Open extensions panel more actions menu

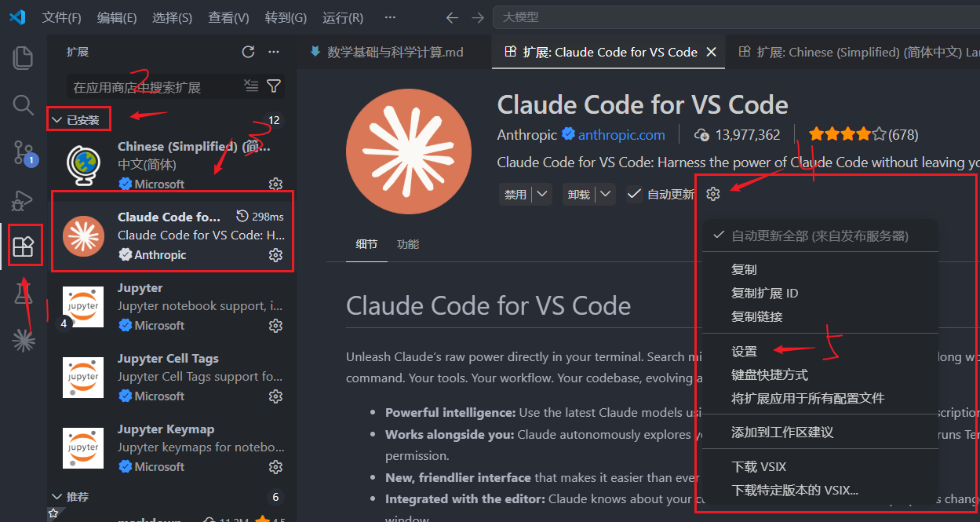pos(274,52)
